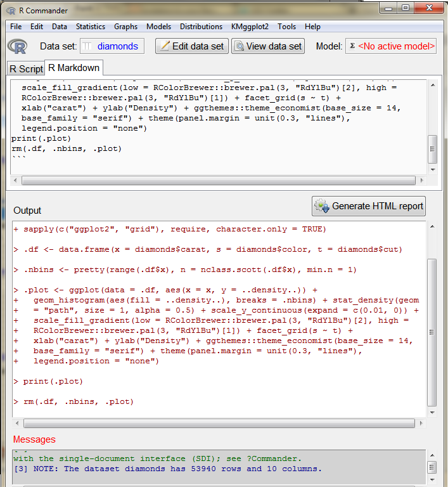Click the pencil icon on Edit data set
The height and width of the screenshot is (487, 448).
tap(164, 46)
